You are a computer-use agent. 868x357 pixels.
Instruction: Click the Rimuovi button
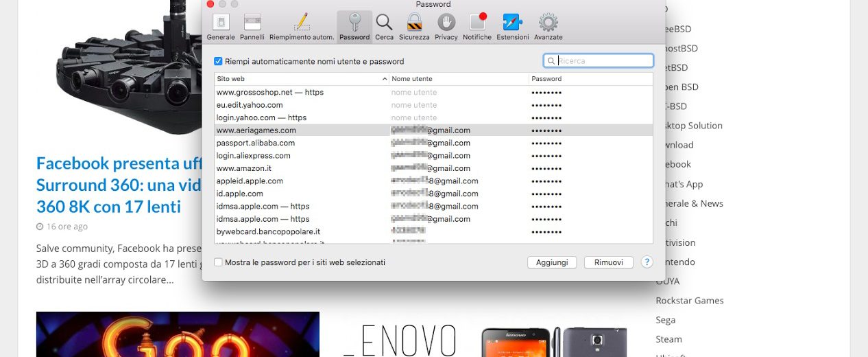[609, 262]
